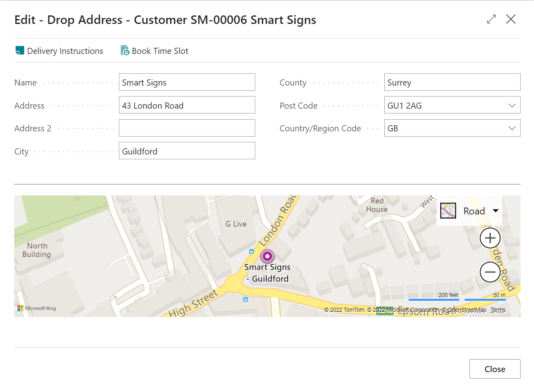
Task: Click into the Address 2 field
Action: (x=187, y=128)
